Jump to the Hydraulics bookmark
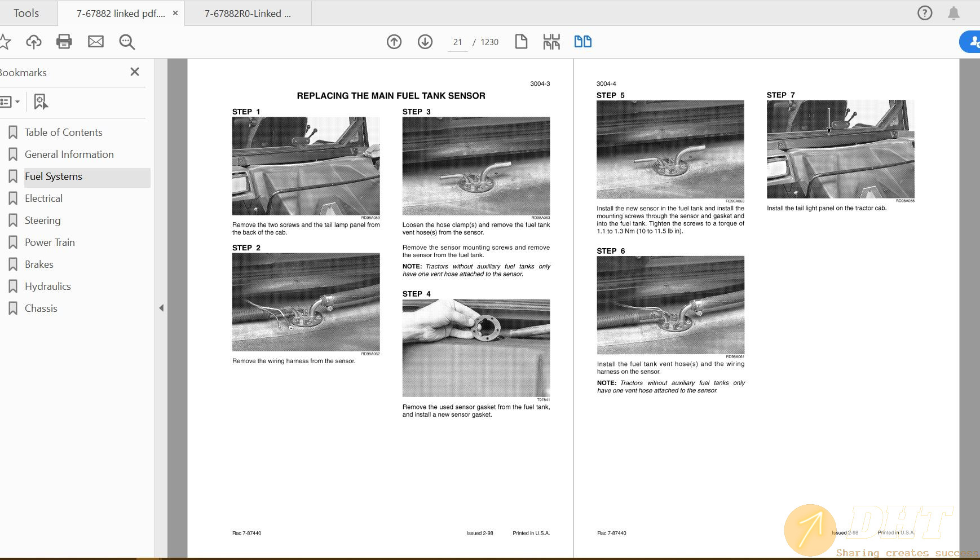The height and width of the screenshot is (560, 980). click(48, 286)
